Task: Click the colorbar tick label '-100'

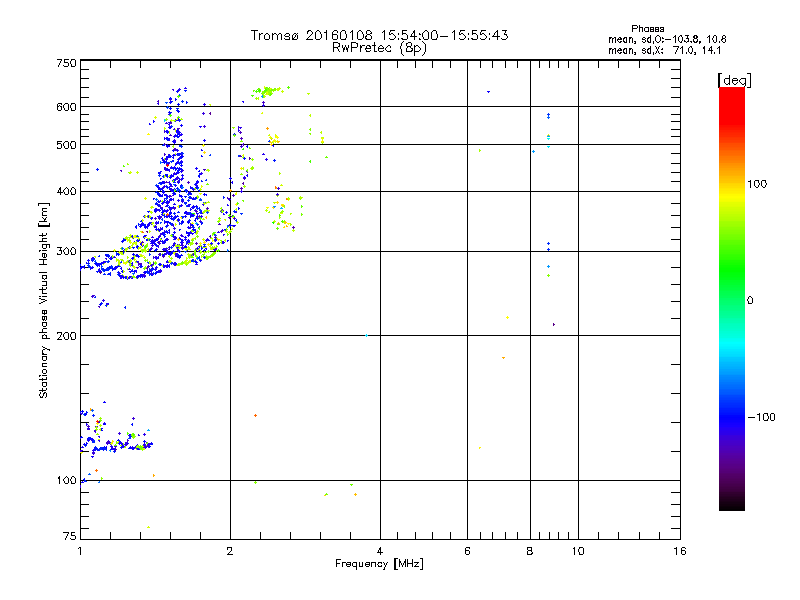Action: tap(761, 417)
